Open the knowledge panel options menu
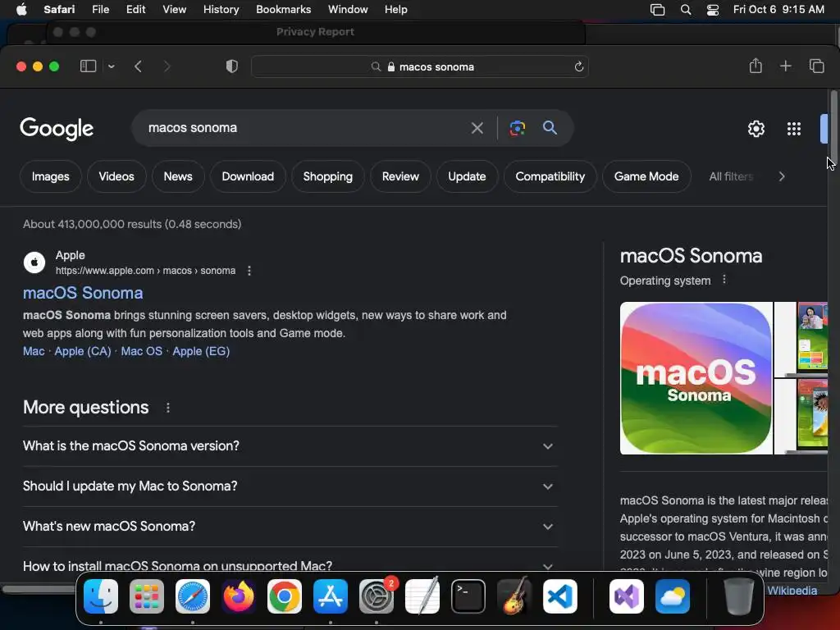This screenshot has width=840, height=630. point(724,280)
